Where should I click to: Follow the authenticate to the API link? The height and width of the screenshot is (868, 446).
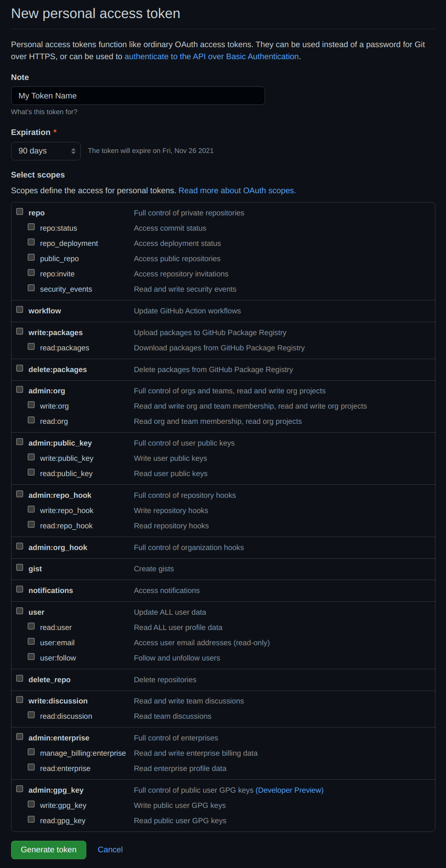[x=212, y=56]
